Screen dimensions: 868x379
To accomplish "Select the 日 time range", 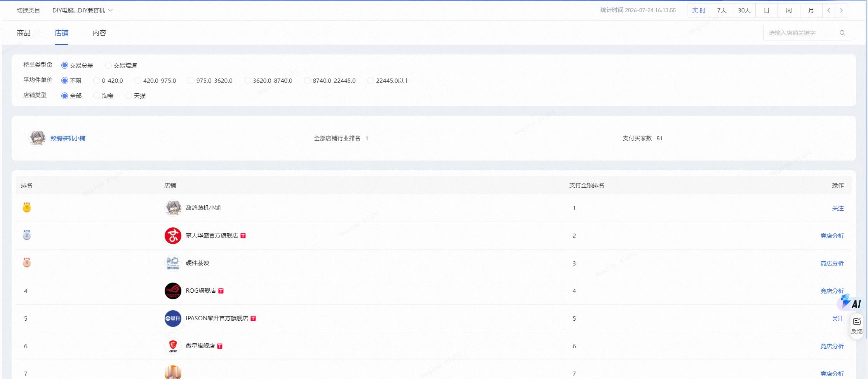I will (767, 10).
